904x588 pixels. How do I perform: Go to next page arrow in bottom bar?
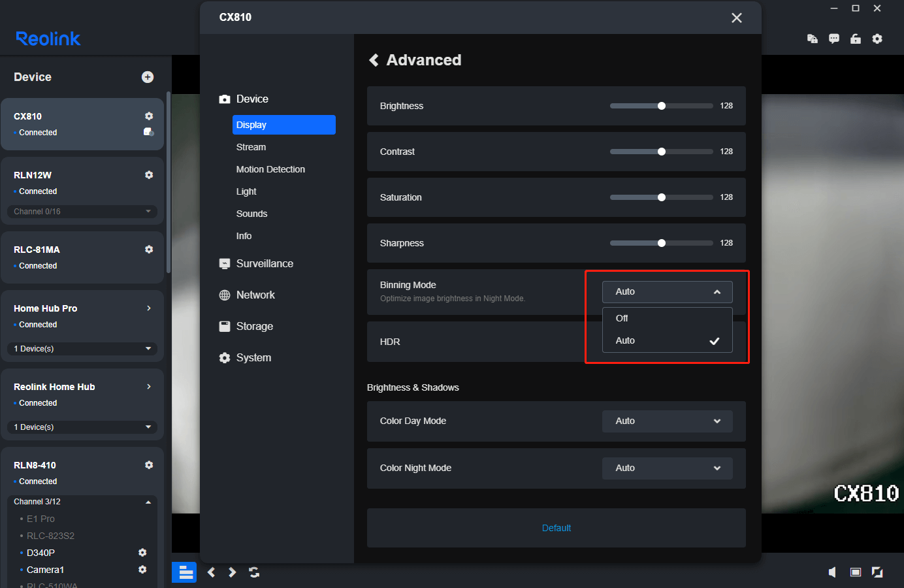click(232, 572)
